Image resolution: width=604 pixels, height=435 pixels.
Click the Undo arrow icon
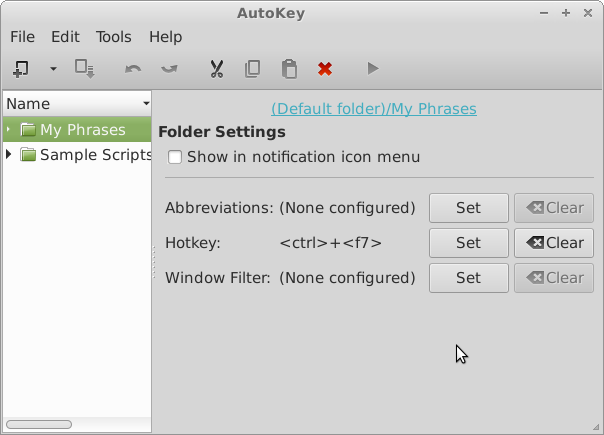[x=133, y=69]
